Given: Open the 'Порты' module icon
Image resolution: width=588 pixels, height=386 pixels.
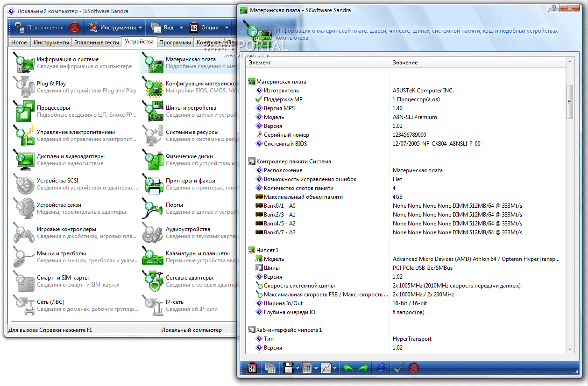Looking at the screenshot, I should pos(153,208).
